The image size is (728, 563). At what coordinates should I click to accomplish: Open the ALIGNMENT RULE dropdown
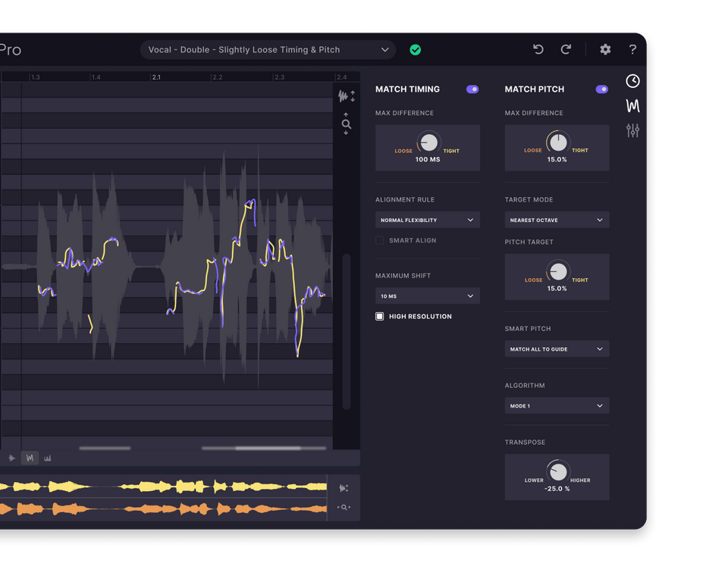click(427, 219)
